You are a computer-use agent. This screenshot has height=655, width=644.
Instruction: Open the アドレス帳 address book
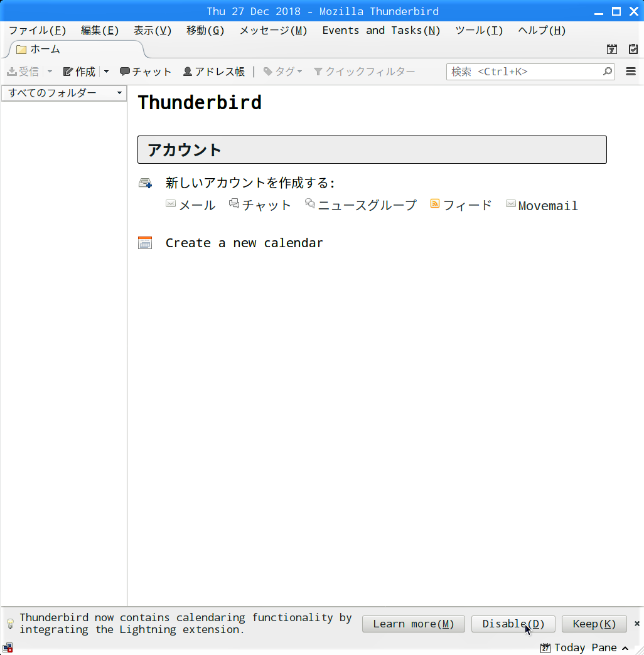coord(214,72)
